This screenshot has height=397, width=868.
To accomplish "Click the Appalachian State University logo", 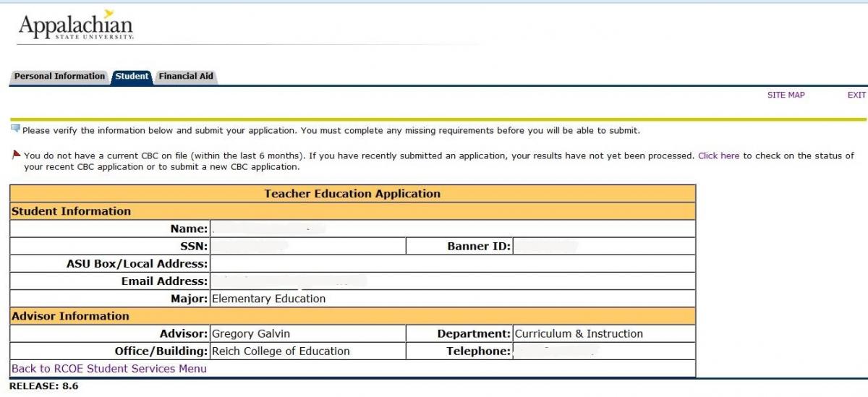I will pyautogui.click(x=76, y=25).
